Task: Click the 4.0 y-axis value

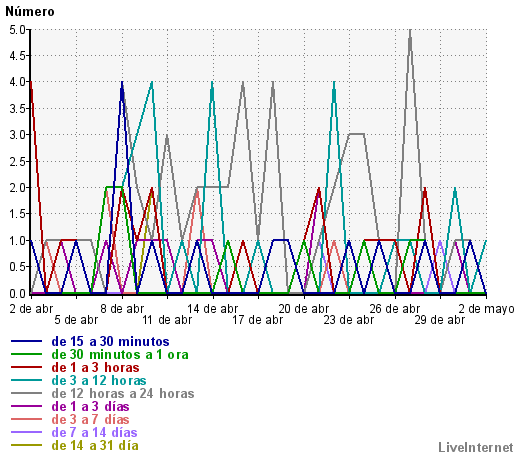Action: tap(17, 82)
